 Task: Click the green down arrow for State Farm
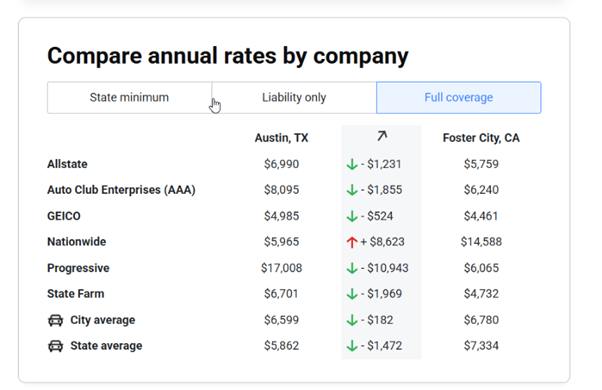[x=352, y=294]
